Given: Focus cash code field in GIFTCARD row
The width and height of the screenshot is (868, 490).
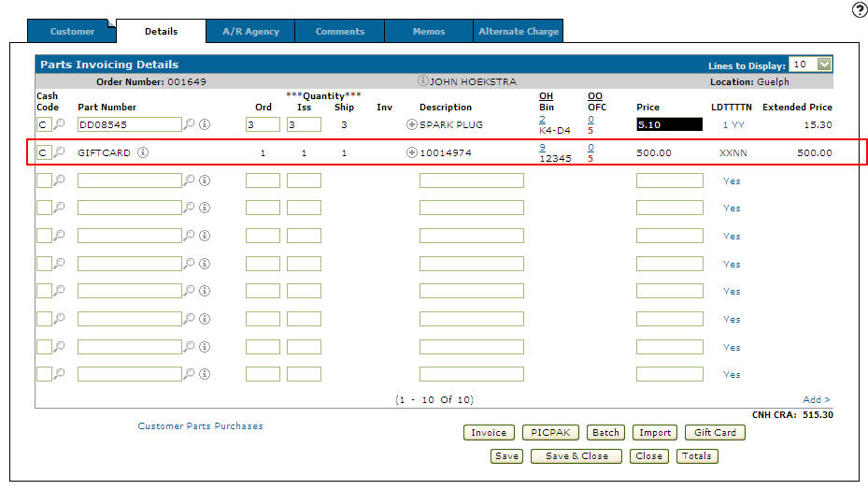Looking at the screenshot, I should (x=44, y=151).
